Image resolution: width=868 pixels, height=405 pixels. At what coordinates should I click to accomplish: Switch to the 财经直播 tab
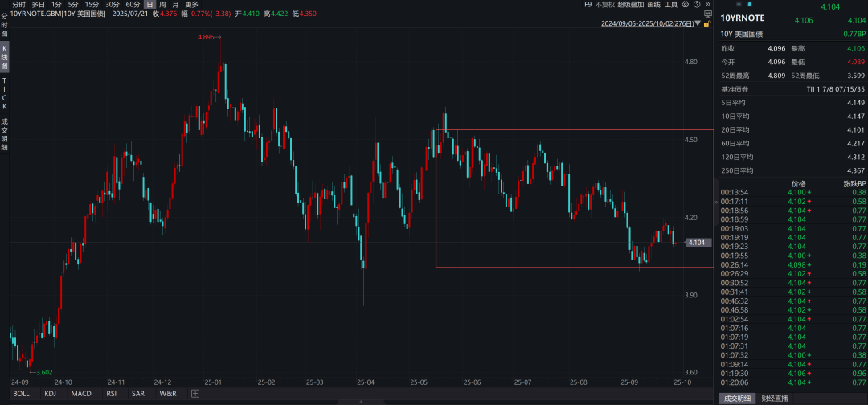(775, 399)
